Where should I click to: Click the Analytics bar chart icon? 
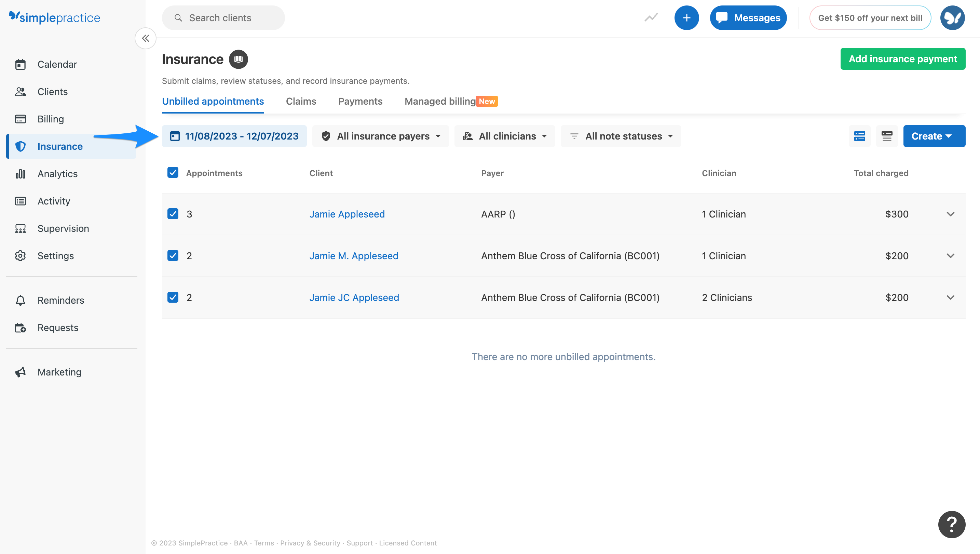coord(20,174)
